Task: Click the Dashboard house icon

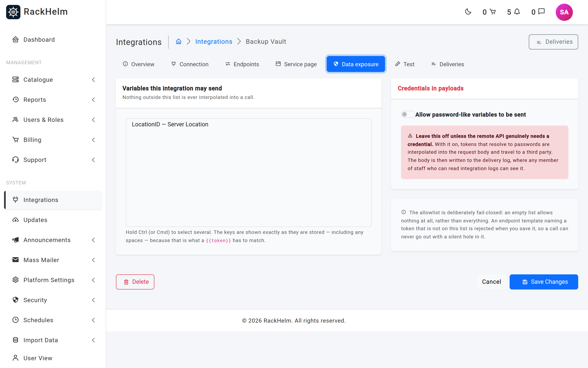Action: [16, 39]
